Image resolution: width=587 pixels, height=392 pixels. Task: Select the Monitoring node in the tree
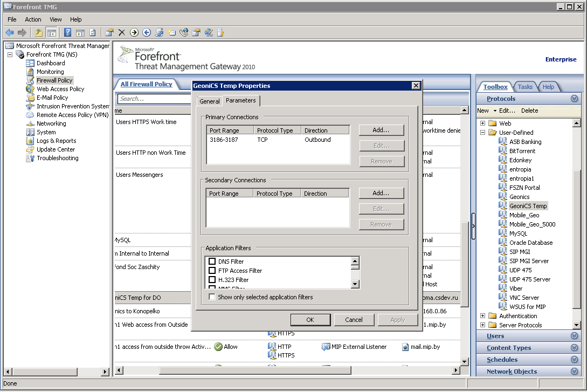click(x=50, y=72)
